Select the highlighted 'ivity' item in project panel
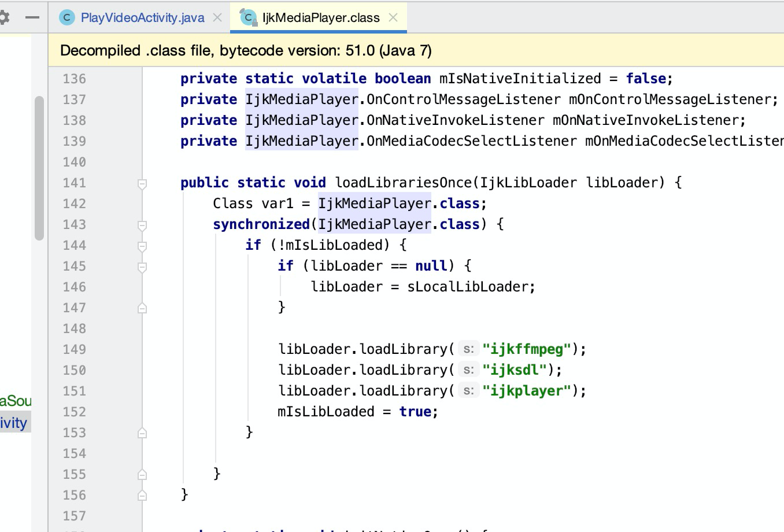The width and height of the screenshot is (784, 532). [x=14, y=423]
